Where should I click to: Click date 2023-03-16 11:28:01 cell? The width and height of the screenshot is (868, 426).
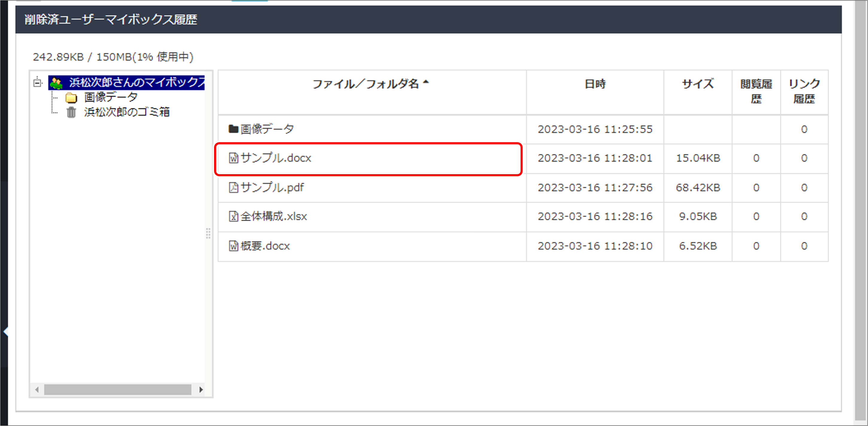595,158
